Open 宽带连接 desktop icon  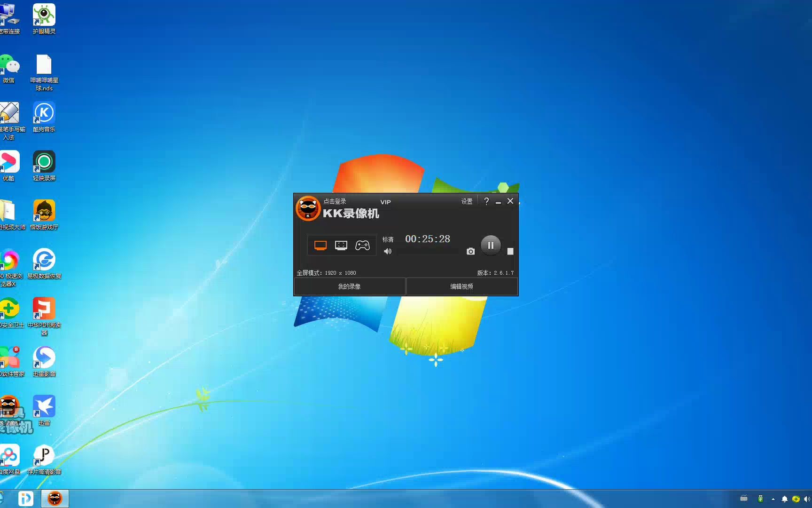coord(9,19)
